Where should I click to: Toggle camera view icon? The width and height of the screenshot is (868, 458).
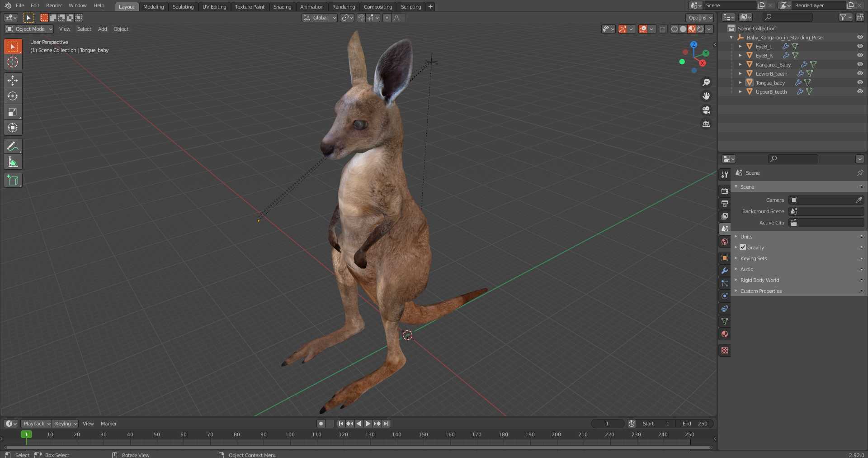706,110
